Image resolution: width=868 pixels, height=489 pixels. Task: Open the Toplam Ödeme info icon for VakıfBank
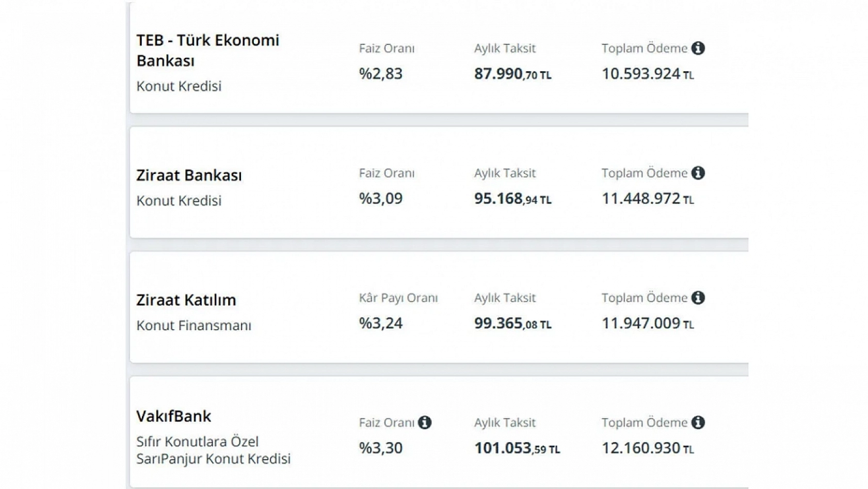[x=699, y=422]
